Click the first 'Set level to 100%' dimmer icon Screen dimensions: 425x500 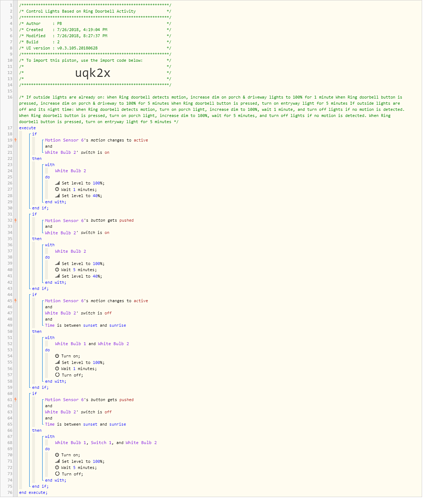[x=57, y=183]
